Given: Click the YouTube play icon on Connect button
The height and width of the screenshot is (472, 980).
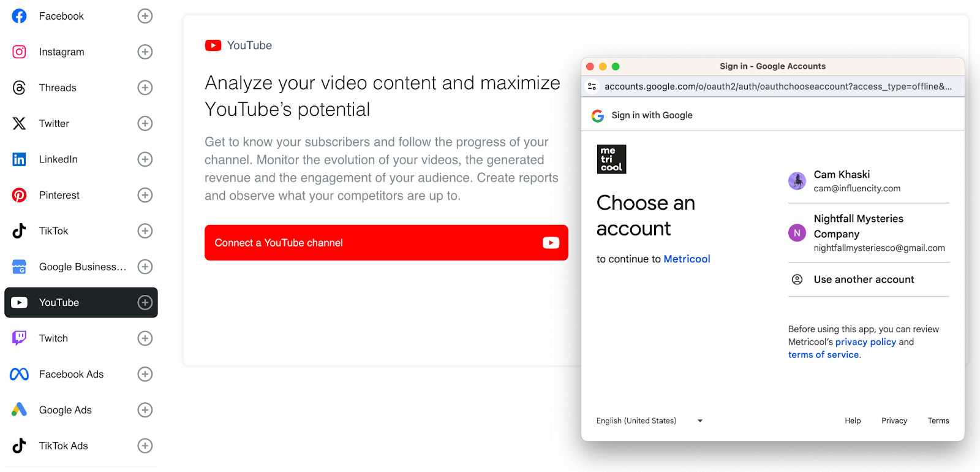Looking at the screenshot, I should tap(551, 243).
